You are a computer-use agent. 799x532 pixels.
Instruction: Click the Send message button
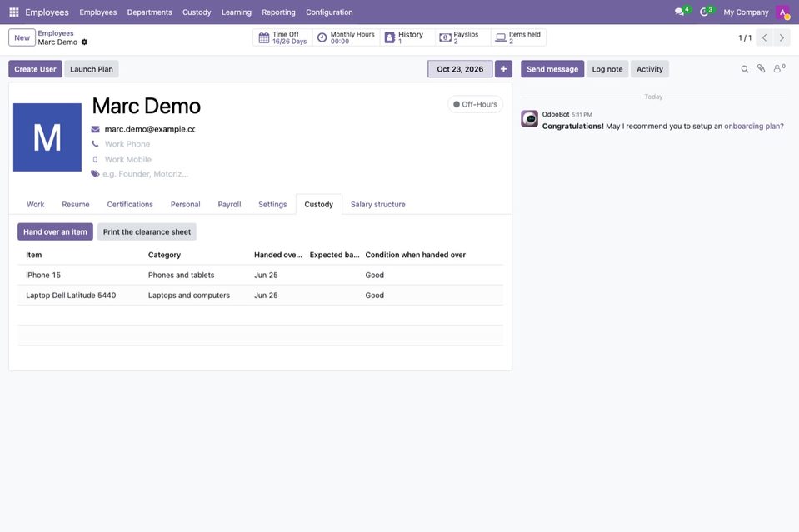coord(552,69)
